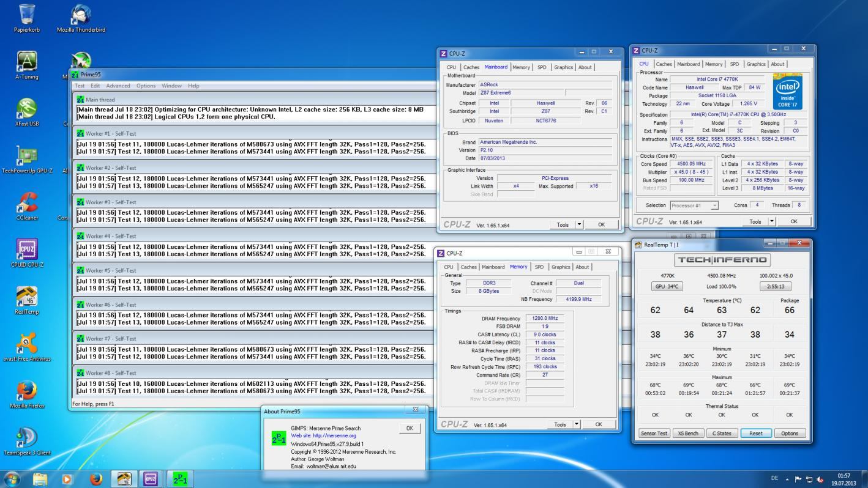The width and height of the screenshot is (868, 488).
Task: Launch the XFast USB desktop shortcut
Action: 27,113
